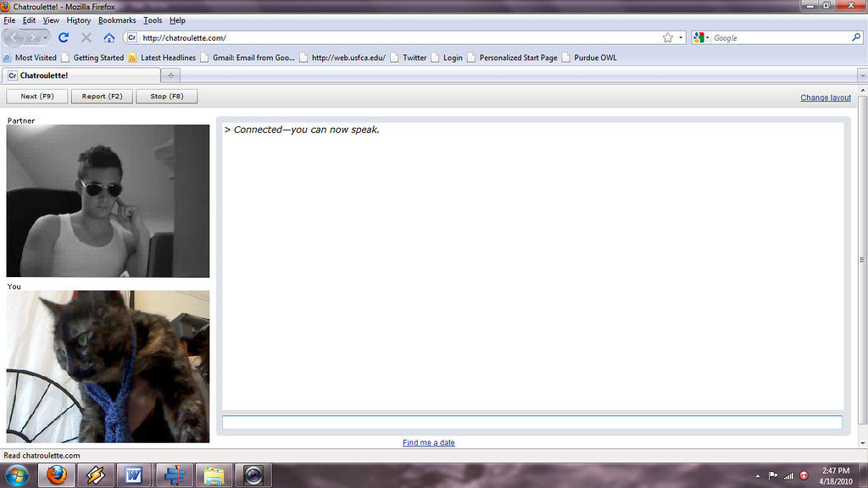The image size is (868, 488).
Task: Click the You webcam video of cat
Action: [108, 366]
